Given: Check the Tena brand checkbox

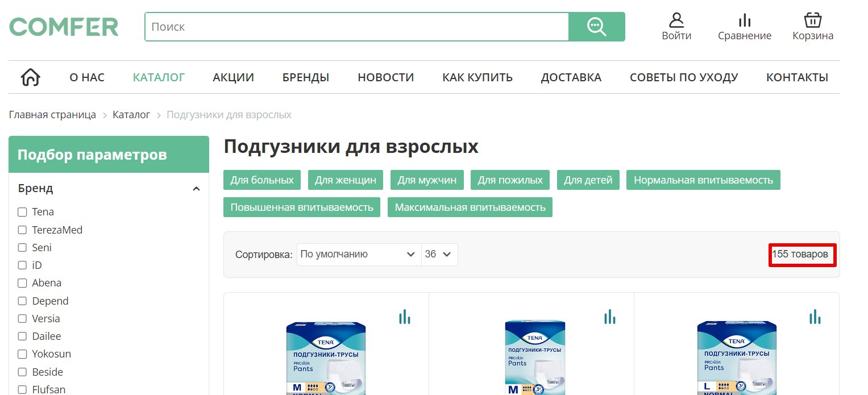Looking at the screenshot, I should pyautogui.click(x=22, y=212).
